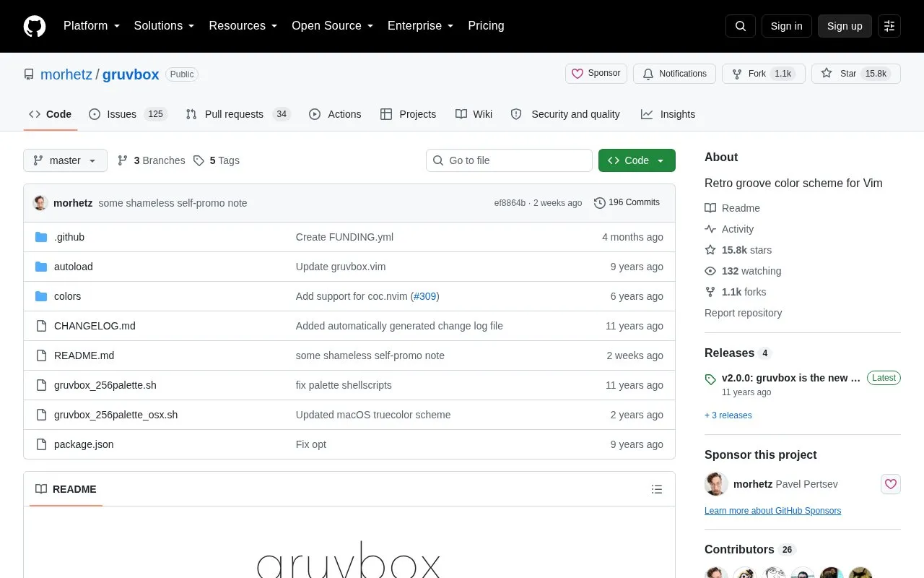This screenshot has width=924, height=578.
Task: Click the GitHub logo icon
Action: tap(35, 26)
